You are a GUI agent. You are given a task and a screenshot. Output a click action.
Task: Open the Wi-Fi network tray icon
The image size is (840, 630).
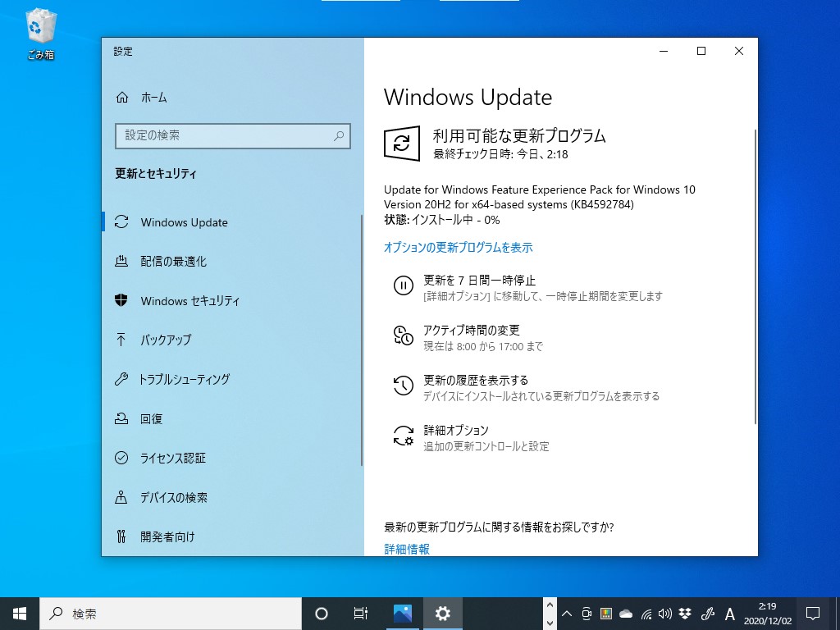pyautogui.click(x=646, y=613)
